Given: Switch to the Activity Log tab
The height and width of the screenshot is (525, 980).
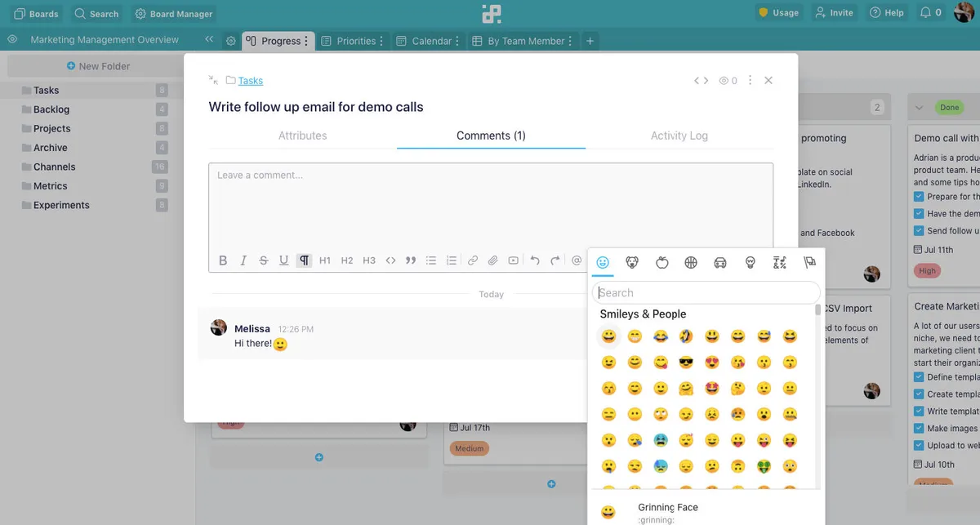Looking at the screenshot, I should pos(679,136).
